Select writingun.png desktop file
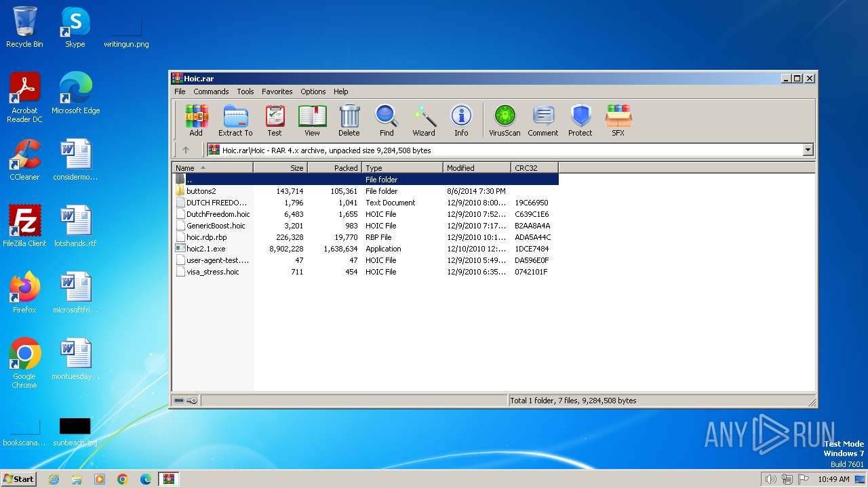The width and height of the screenshot is (868, 488). (126, 33)
